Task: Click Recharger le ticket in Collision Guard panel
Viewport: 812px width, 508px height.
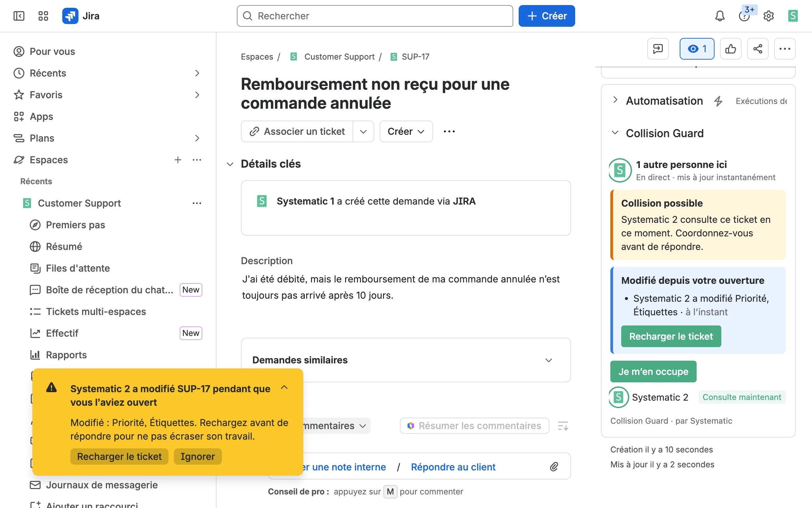Action: point(671,336)
